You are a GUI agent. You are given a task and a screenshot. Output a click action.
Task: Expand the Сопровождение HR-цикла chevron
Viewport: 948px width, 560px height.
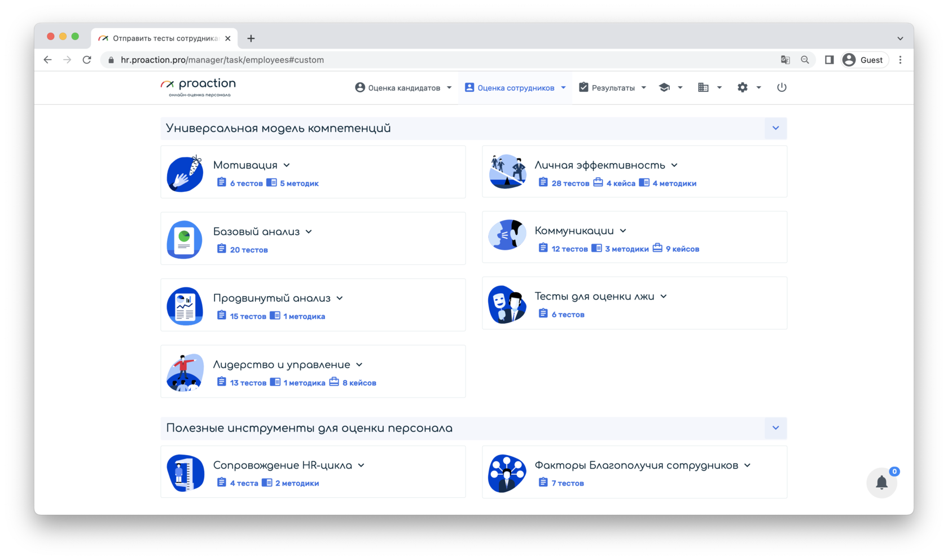pos(361,465)
